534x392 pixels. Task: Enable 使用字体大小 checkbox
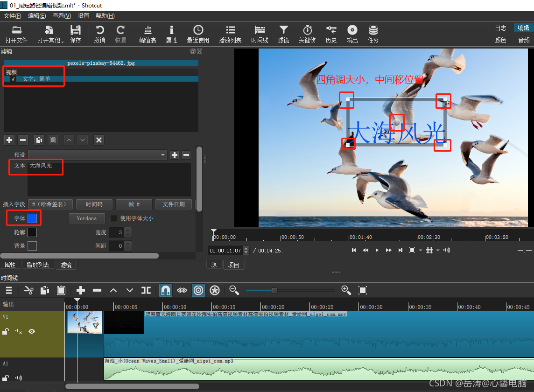click(x=114, y=218)
